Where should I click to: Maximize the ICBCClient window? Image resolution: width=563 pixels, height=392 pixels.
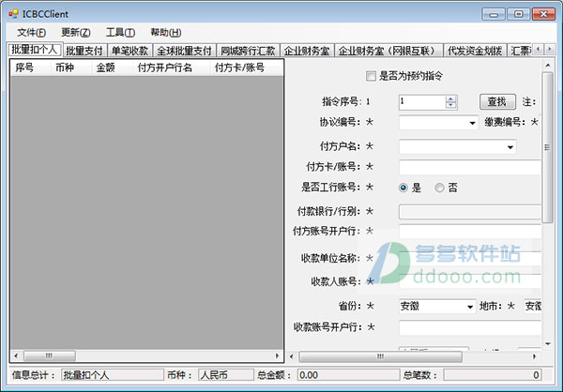pos(519,14)
